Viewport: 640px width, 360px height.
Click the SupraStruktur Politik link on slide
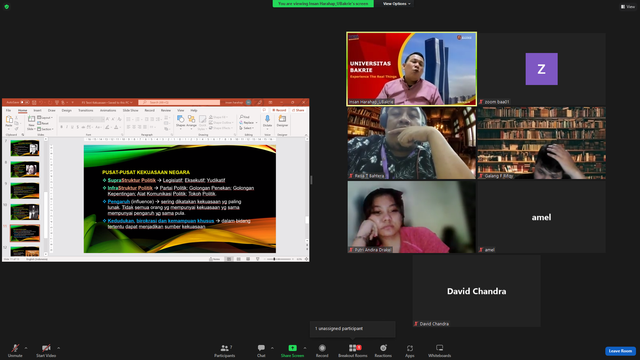coord(132,180)
